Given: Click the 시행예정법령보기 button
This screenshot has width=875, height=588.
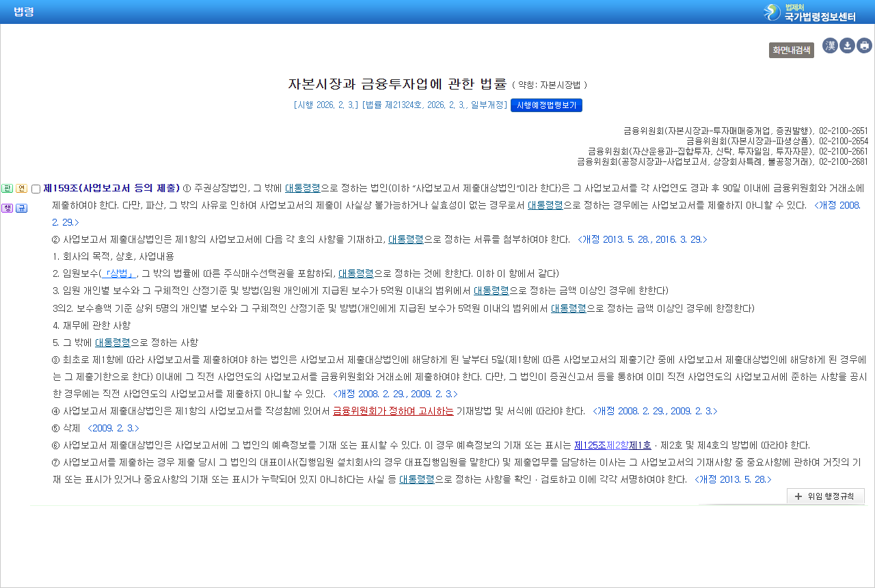Looking at the screenshot, I should [546, 105].
